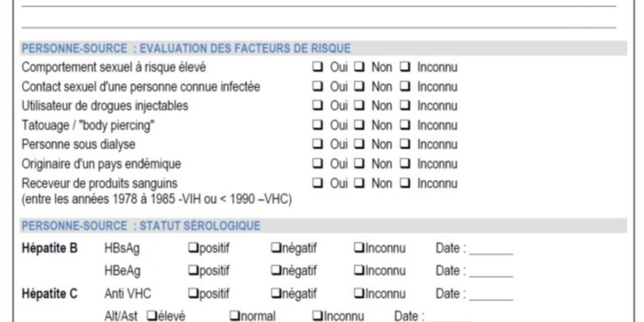Check négatif box for HBeAg
The width and height of the screenshot is (644, 322).
[276, 270]
